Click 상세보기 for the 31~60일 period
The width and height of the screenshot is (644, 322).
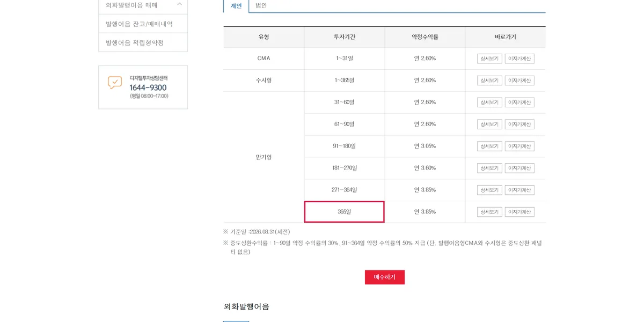489,103
